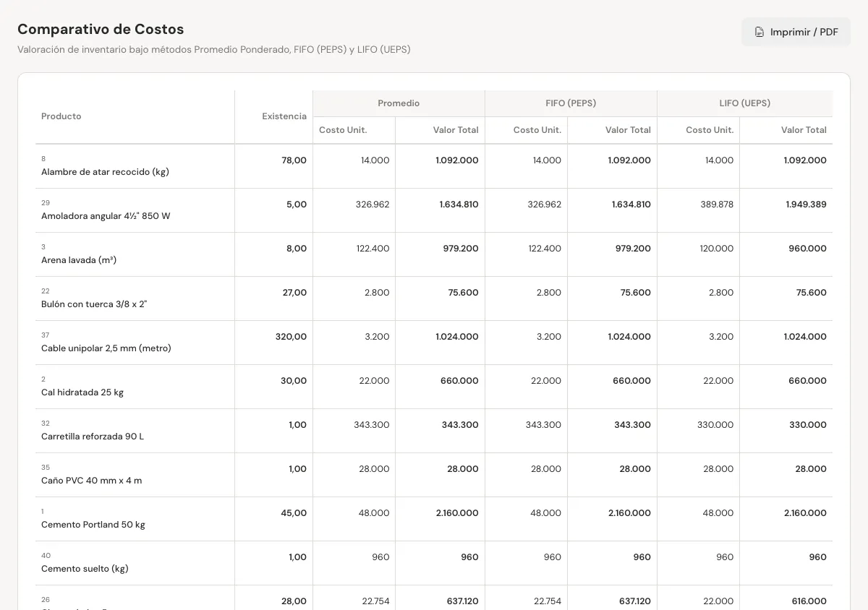
Task: Click the FIFO (PEPS) group header
Action: pos(571,103)
